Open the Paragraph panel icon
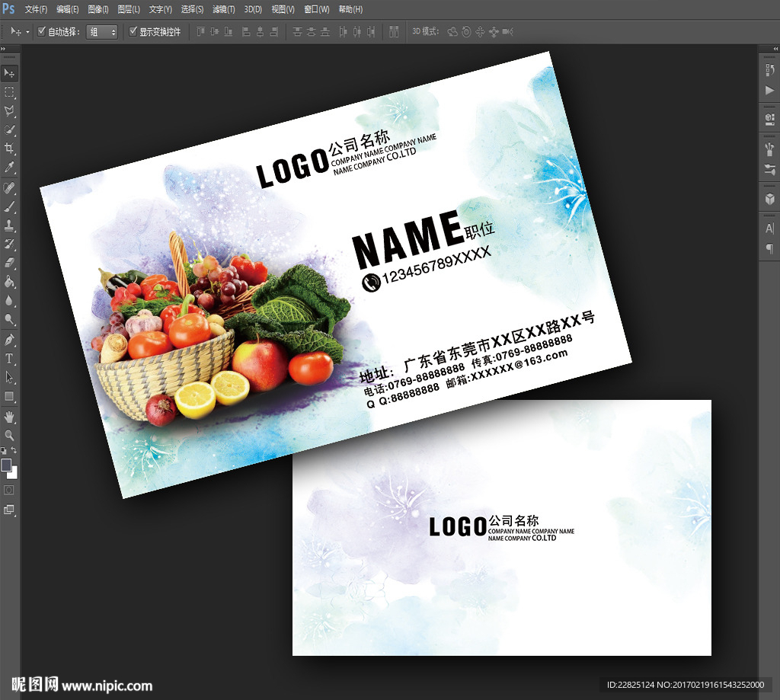The image size is (780, 700). 769,248
